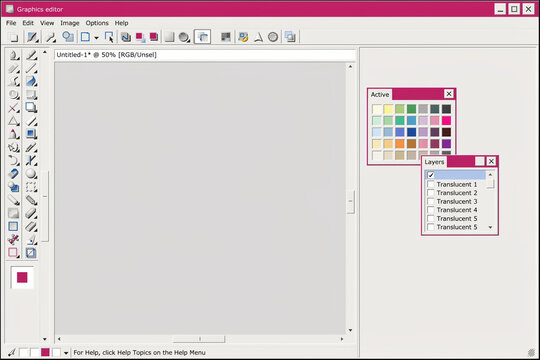Choose the red X tool in toolbox

[13, 108]
